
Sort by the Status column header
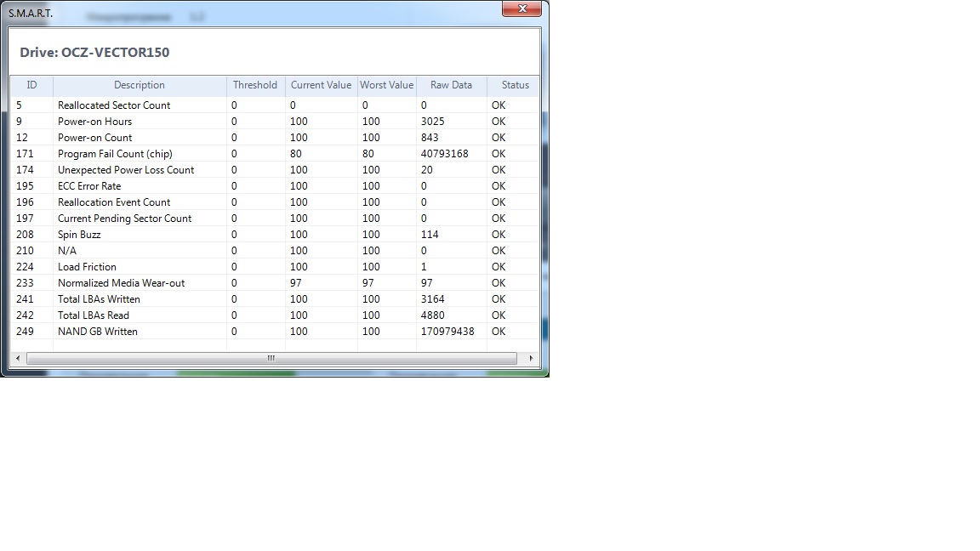coord(515,85)
